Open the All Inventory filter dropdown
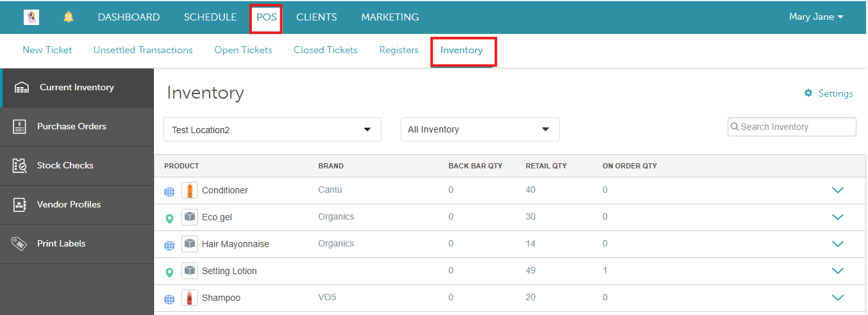868x315 pixels. [x=480, y=129]
